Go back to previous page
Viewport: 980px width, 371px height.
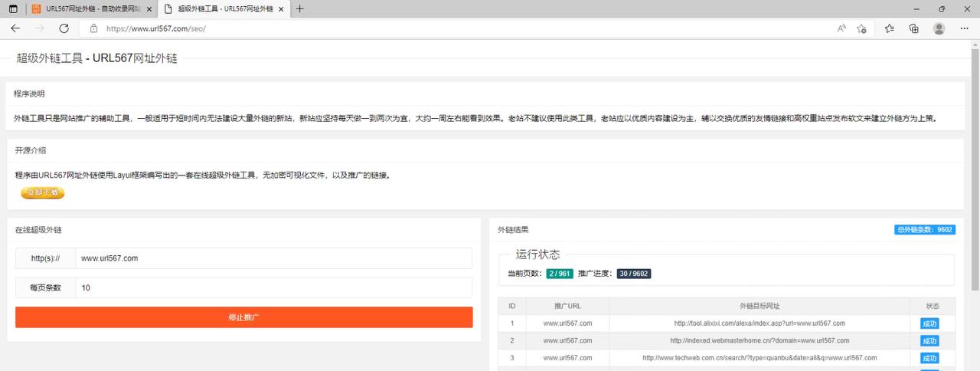[15, 28]
